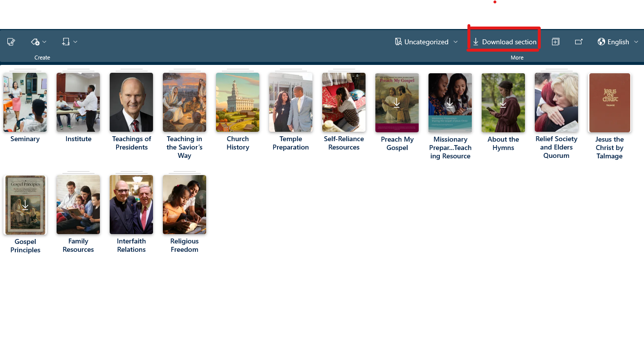
Task: Click the Interfaith Relations label
Action: pos(131,245)
